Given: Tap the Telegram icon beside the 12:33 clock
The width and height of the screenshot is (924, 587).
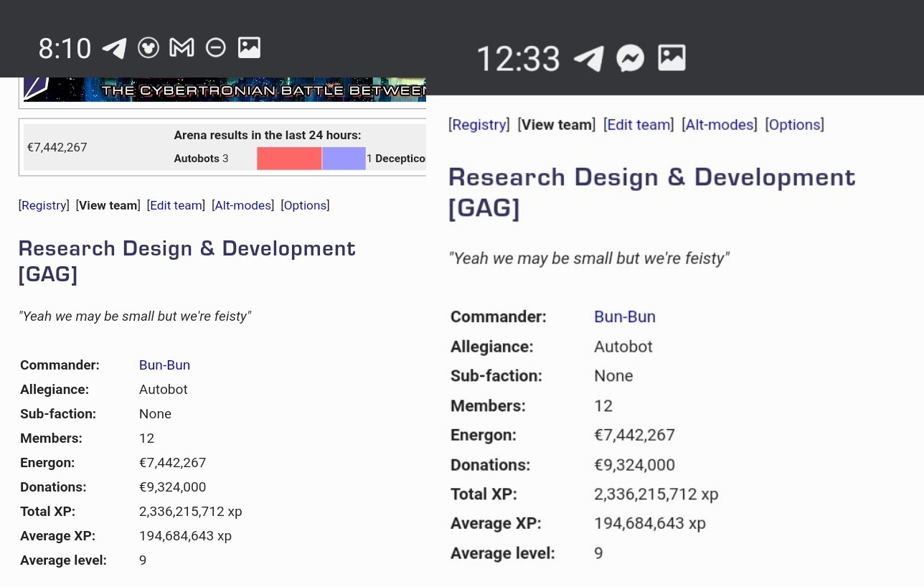Looking at the screenshot, I should pyautogui.click(x=589, y=58).
